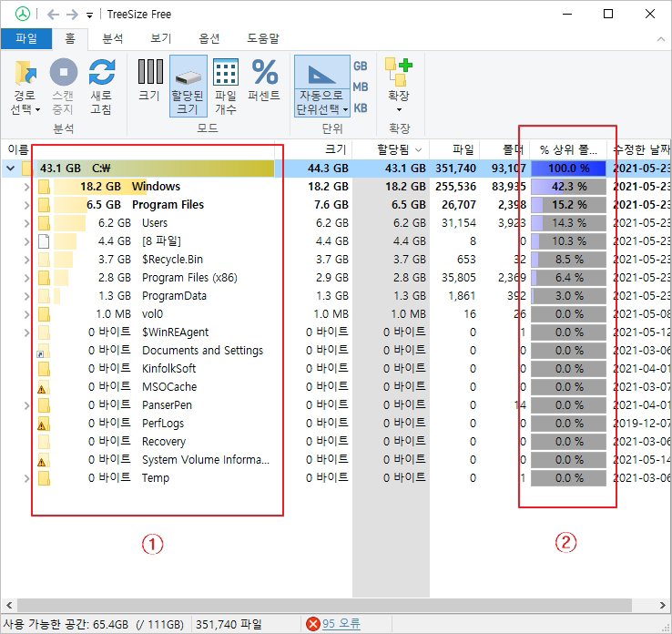Sort by % 상위 폴더 column header
The height and width of the screenshot is (634, 672).
tap(568, 149)
